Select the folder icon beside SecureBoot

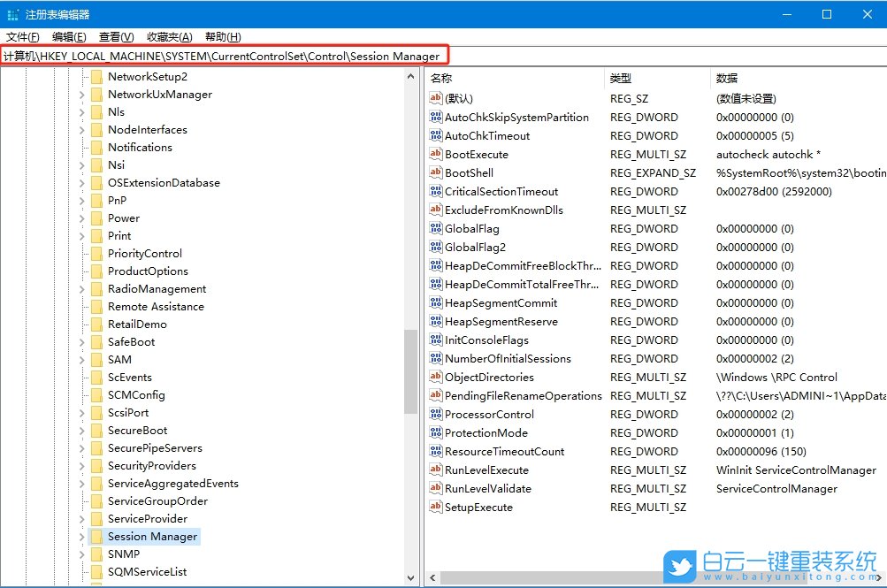pyautogui.click(x=96, y=430)
